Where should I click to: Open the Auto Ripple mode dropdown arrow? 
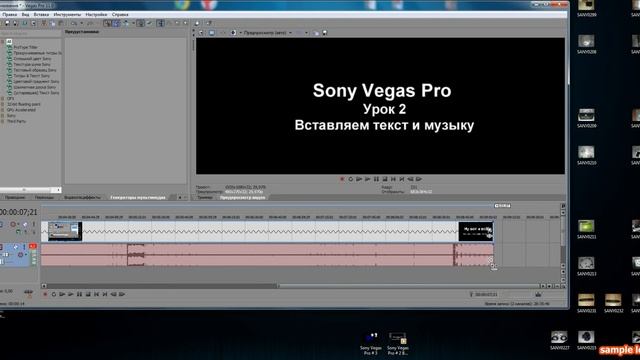[x=133, y=23]
